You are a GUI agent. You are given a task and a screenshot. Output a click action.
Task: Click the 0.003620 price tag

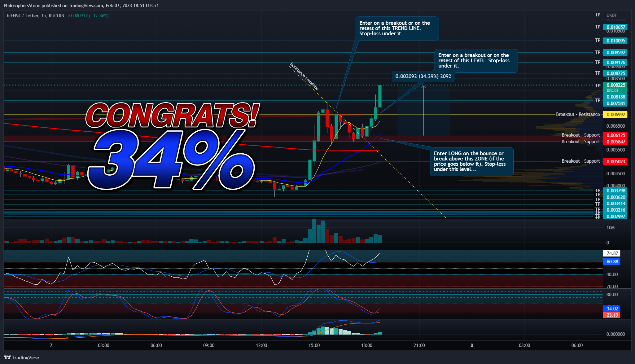[615, 197]
